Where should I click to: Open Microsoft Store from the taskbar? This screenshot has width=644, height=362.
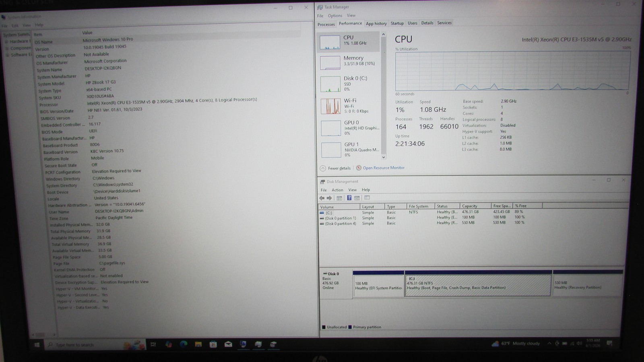[213, 344]
